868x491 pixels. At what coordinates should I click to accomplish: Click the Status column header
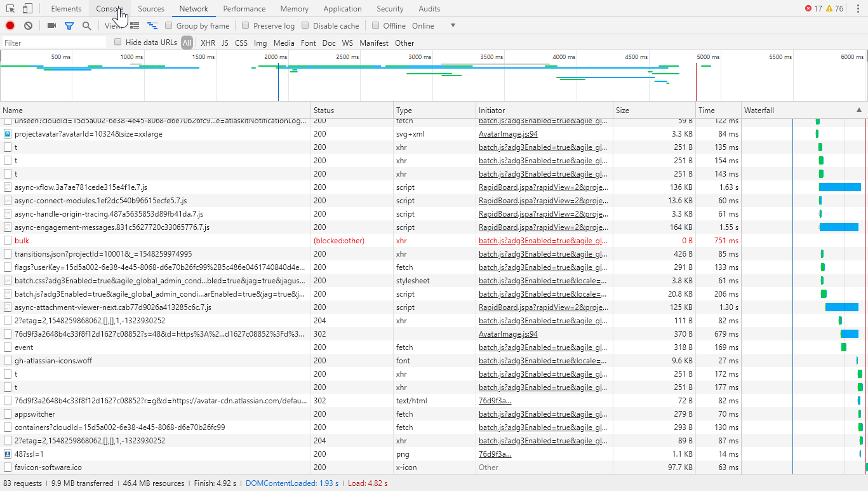click(324, 111)
